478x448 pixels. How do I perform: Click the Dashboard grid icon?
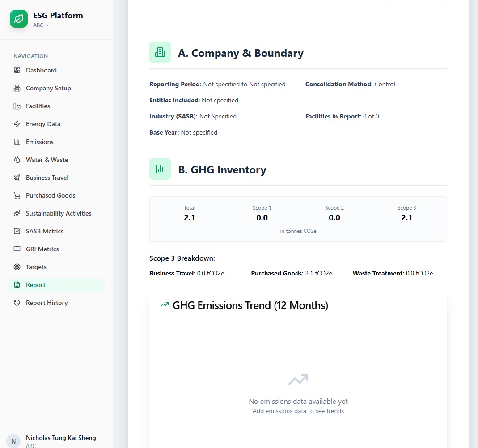pos(17,70)
